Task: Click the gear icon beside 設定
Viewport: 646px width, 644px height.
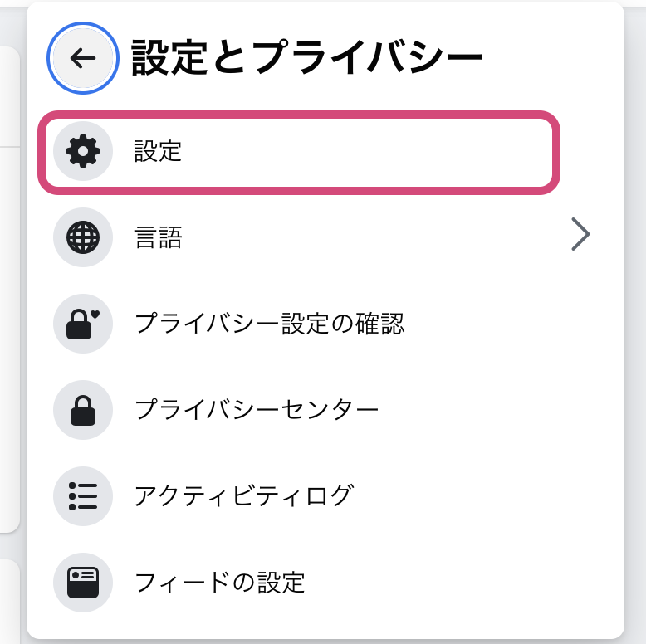Action: 83,151
